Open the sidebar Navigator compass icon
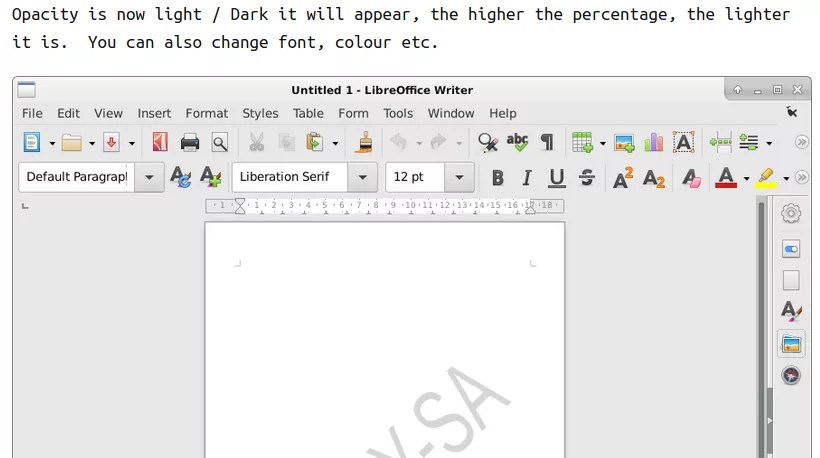This screenshot has width=820, height=458. click(791, 375)
